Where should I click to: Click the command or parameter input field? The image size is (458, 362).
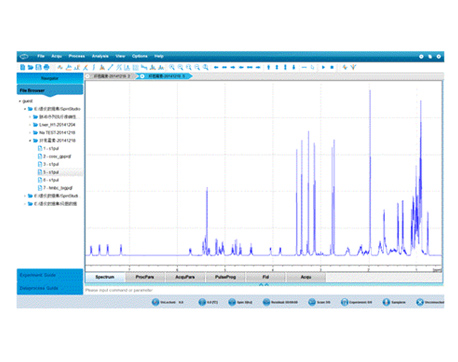click(x=263, y=290)
